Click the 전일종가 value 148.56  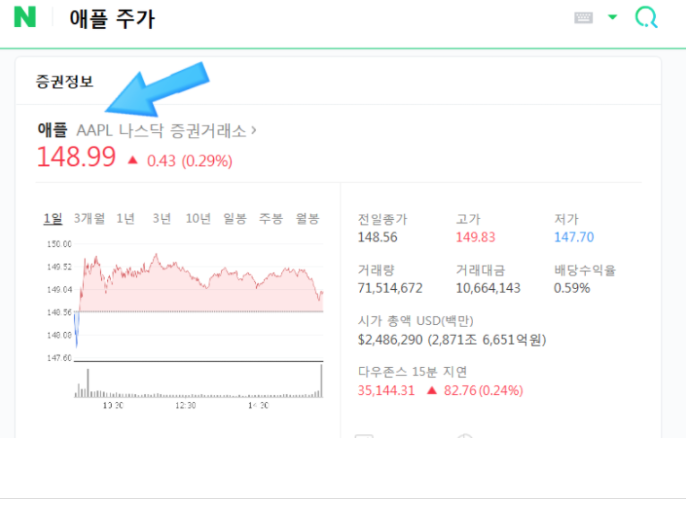tap(378, 237)
